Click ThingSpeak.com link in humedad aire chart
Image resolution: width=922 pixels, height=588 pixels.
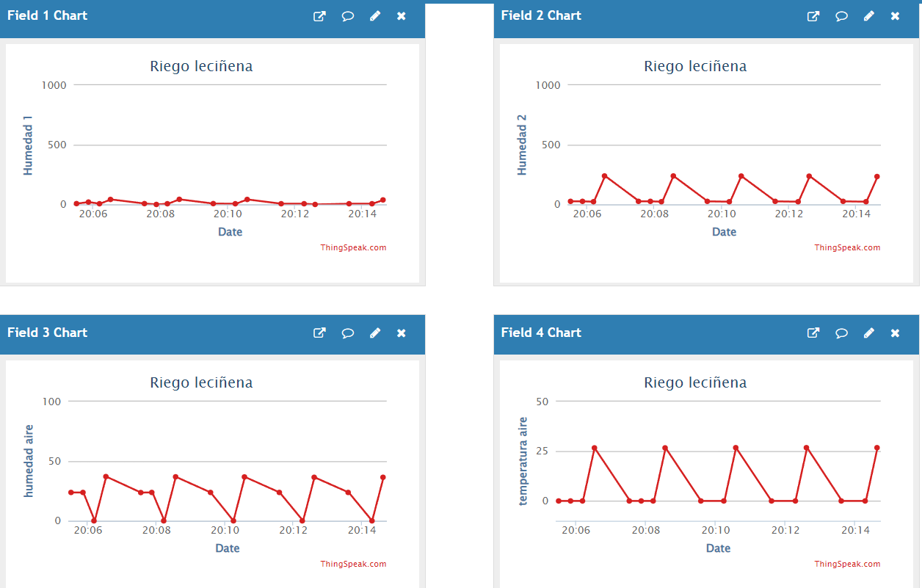353,565
